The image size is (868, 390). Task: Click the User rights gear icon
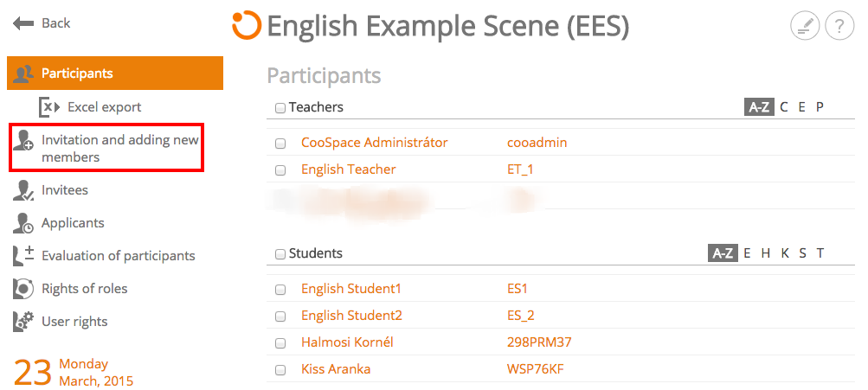[x=23, y=322]
